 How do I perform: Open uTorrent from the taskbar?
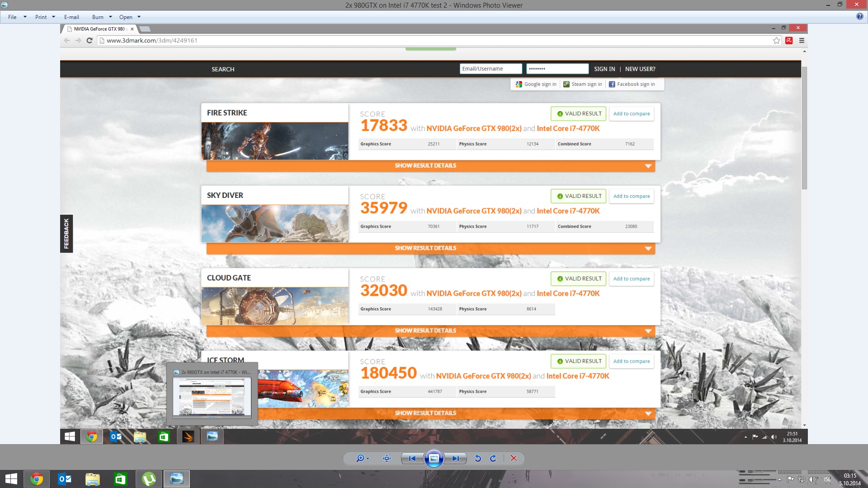148,479
